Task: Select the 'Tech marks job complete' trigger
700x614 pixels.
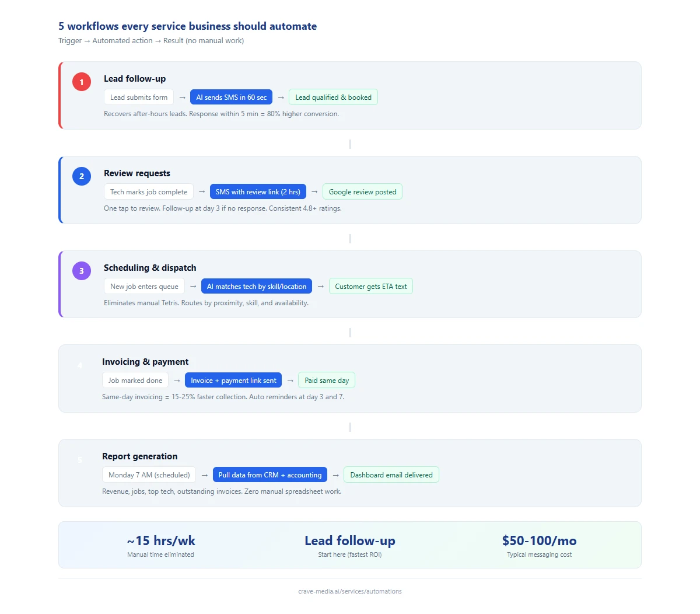Action: [x=149, y=192]
